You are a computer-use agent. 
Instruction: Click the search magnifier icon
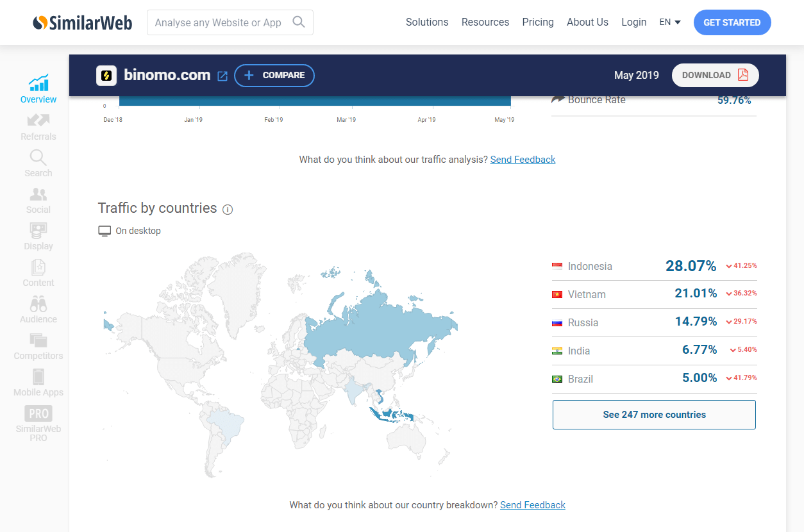299,22
